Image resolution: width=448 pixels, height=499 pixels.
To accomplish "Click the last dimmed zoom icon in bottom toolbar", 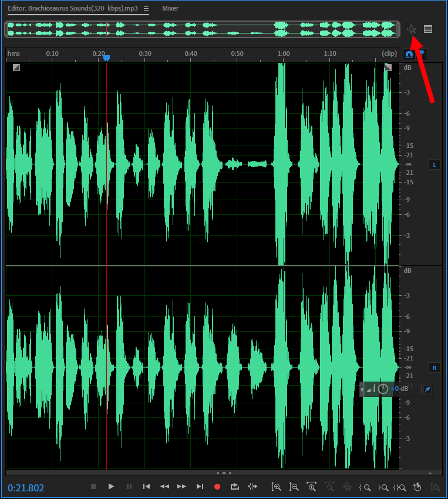I will click(435, 487).
